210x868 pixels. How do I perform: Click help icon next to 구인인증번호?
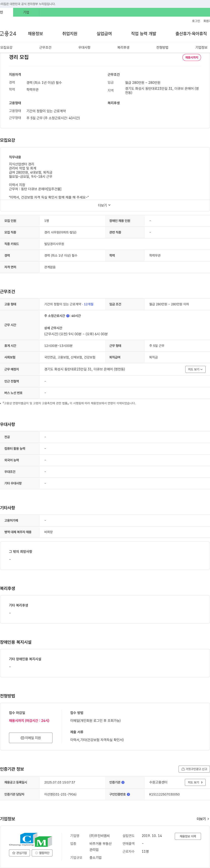128,795
